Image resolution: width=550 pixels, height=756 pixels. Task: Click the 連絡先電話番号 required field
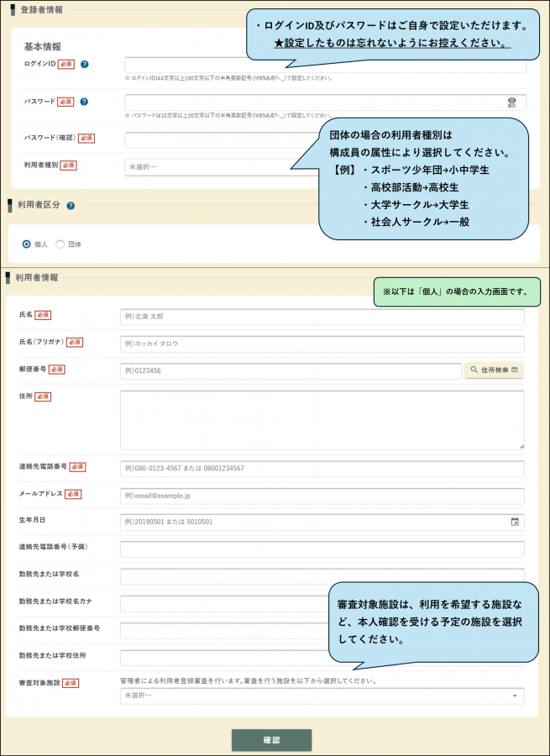click(322, 468)
